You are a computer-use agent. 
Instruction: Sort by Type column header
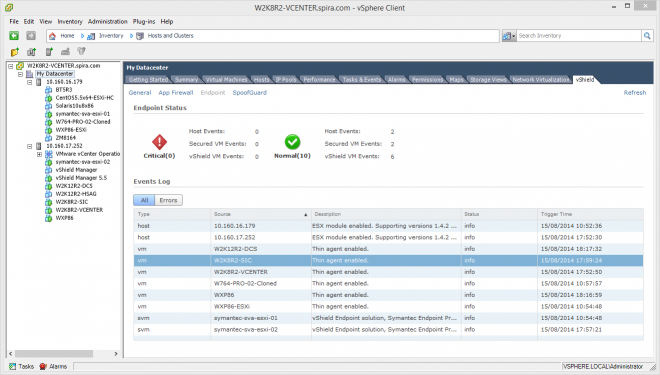(172, 214)
